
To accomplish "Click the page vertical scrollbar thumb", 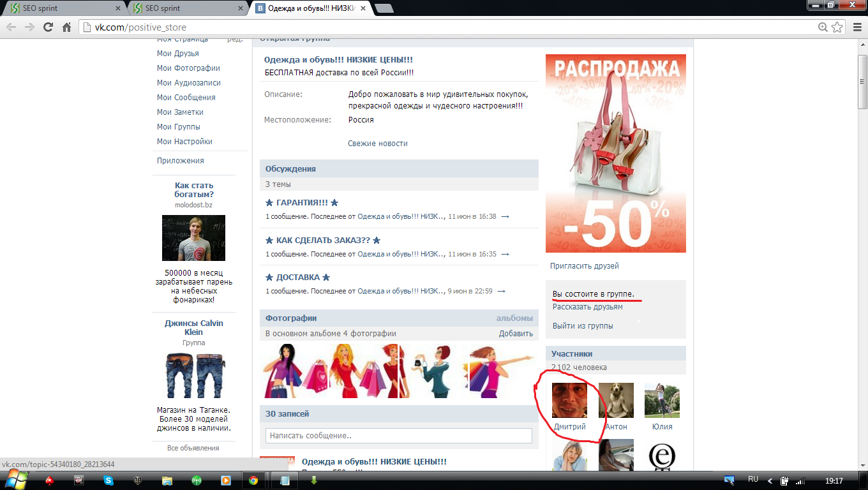I will tap(862, 80).
